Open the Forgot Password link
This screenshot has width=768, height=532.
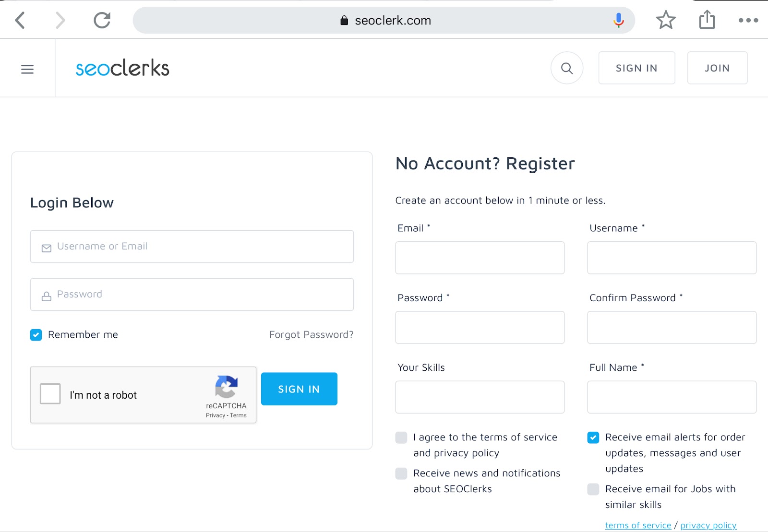(x=311, y=335)
